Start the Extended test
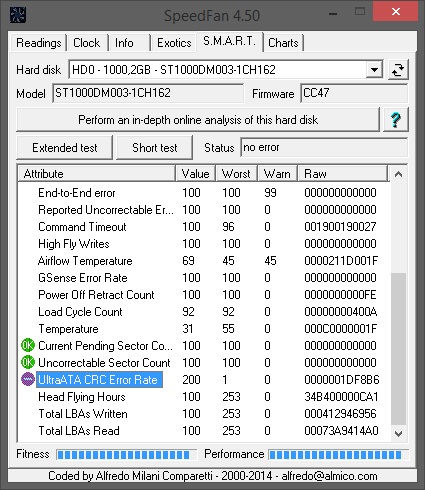Image resolution: width=425 pixels, height=490 pixels. [65, 148]
